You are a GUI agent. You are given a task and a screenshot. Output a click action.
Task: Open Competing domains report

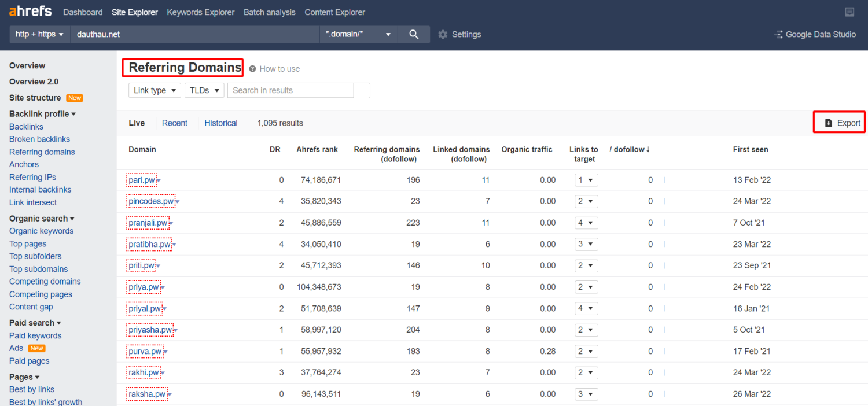(45, 282)
